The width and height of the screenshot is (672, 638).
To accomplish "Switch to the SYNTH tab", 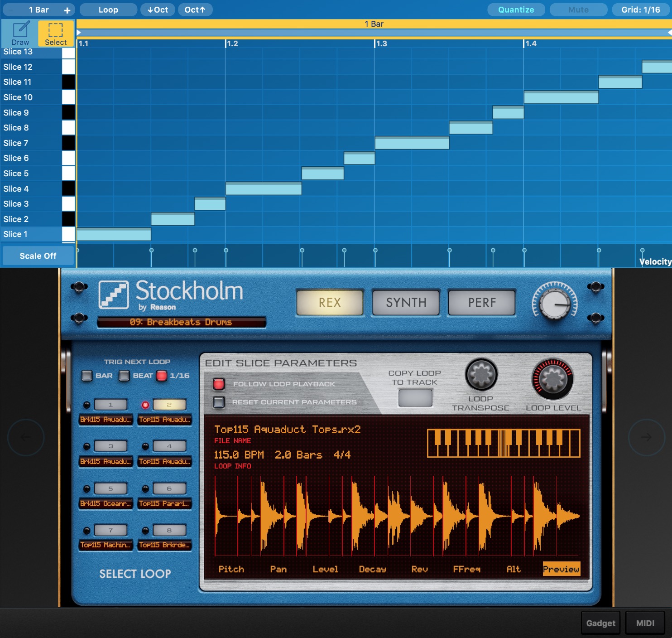I will [x=405, y=302].
